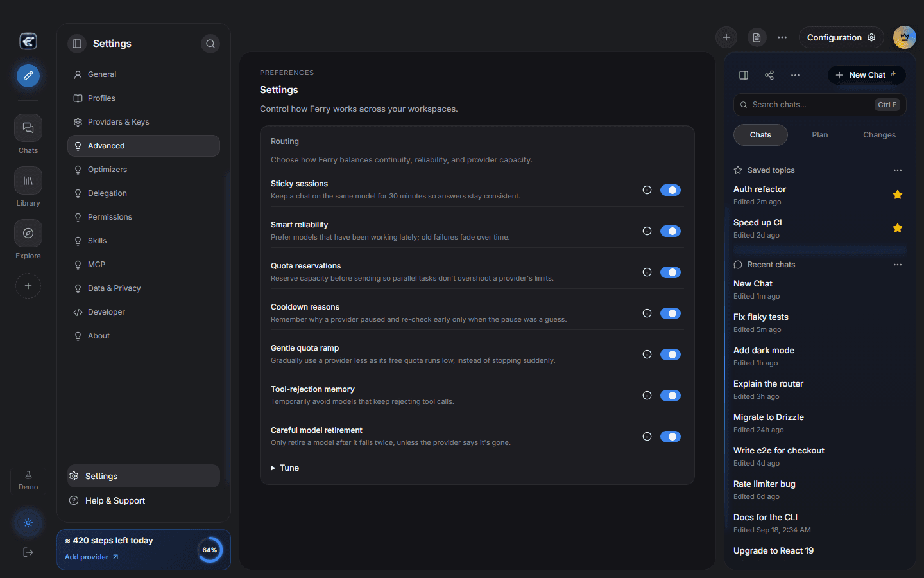924x578 pixels.
Task: Switch to the Plan tab
Action: pyautogui.click(x=820, y=135)
